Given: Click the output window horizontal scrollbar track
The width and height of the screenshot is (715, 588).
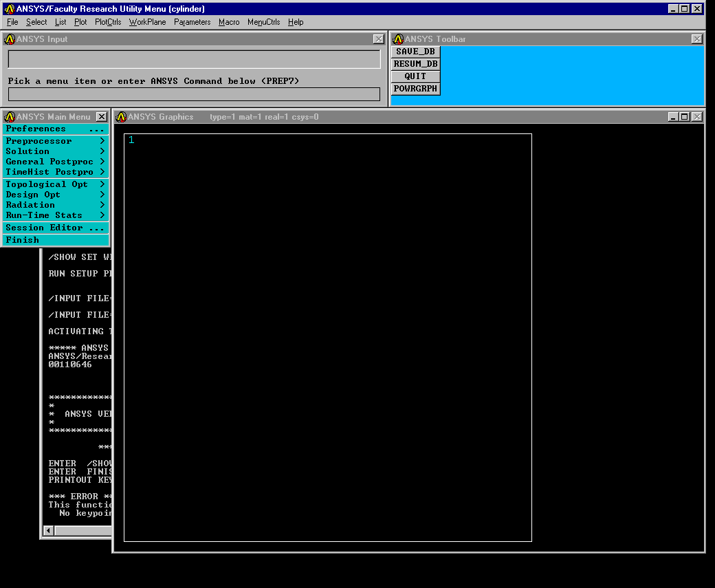Looking at the screenshot, I should [x=83, y=530].
